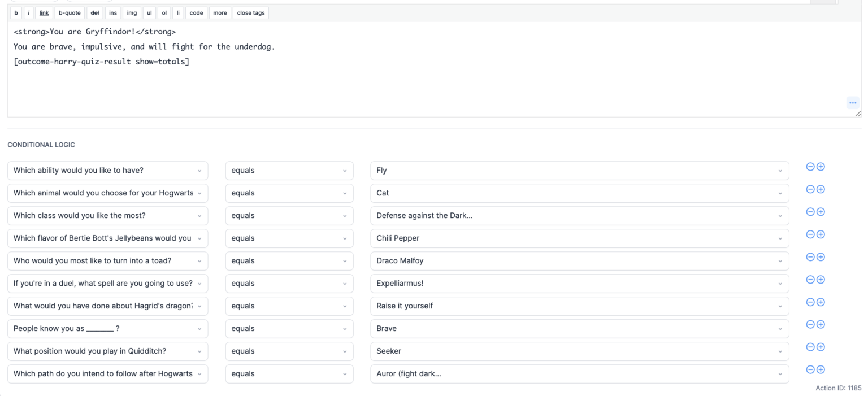Click the ul list button

coord(150,13)
